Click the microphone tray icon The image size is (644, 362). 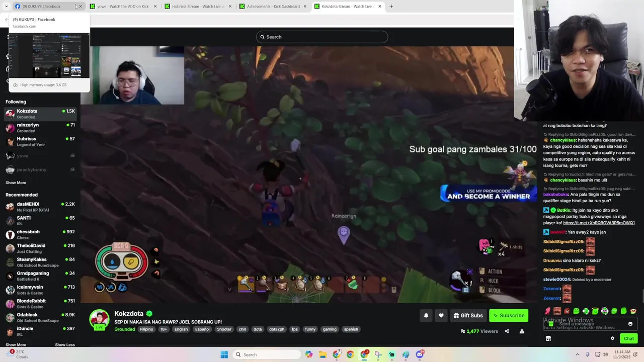[587, 354]
